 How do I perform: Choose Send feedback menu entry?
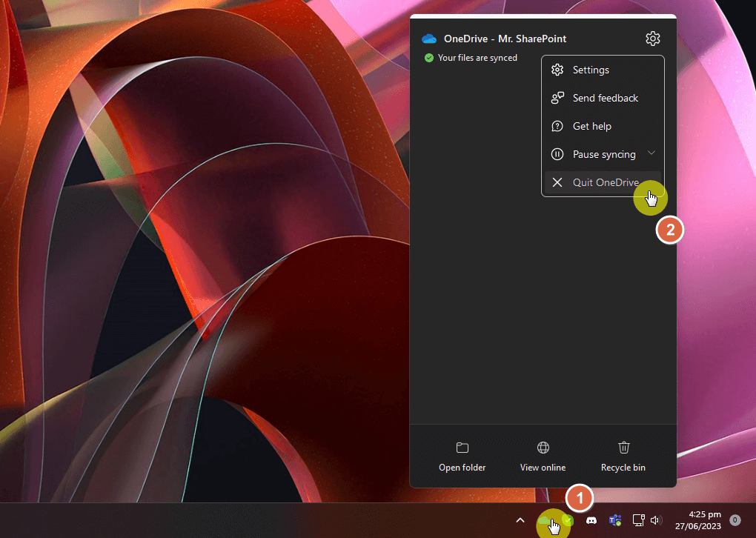603,99
